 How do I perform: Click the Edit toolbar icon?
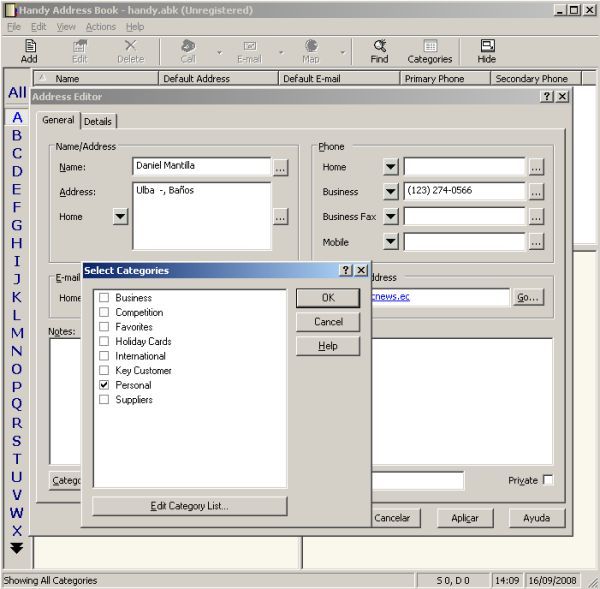[80, 51]
